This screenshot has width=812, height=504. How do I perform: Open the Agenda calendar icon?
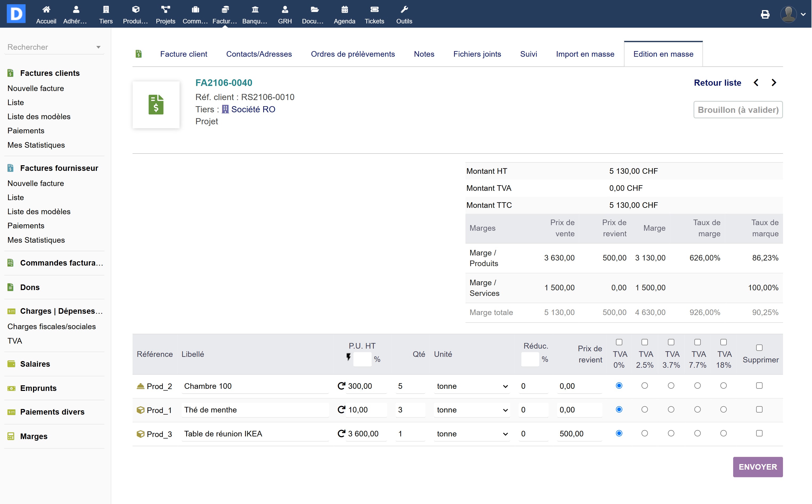point(344,10)
